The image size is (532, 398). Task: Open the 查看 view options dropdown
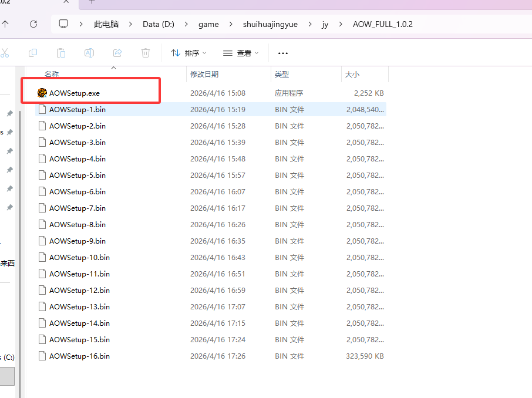241,53
